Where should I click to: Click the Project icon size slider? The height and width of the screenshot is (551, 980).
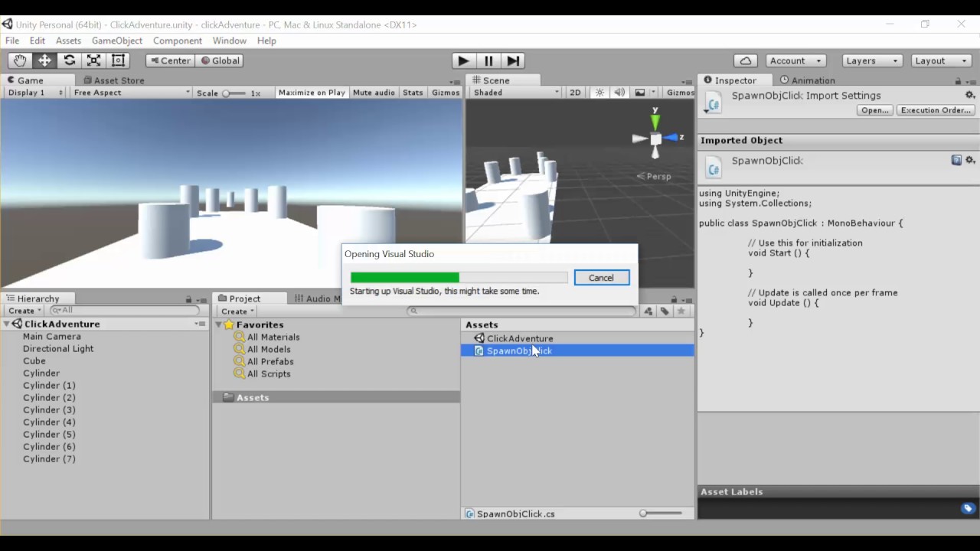click(x=661, y=514)
